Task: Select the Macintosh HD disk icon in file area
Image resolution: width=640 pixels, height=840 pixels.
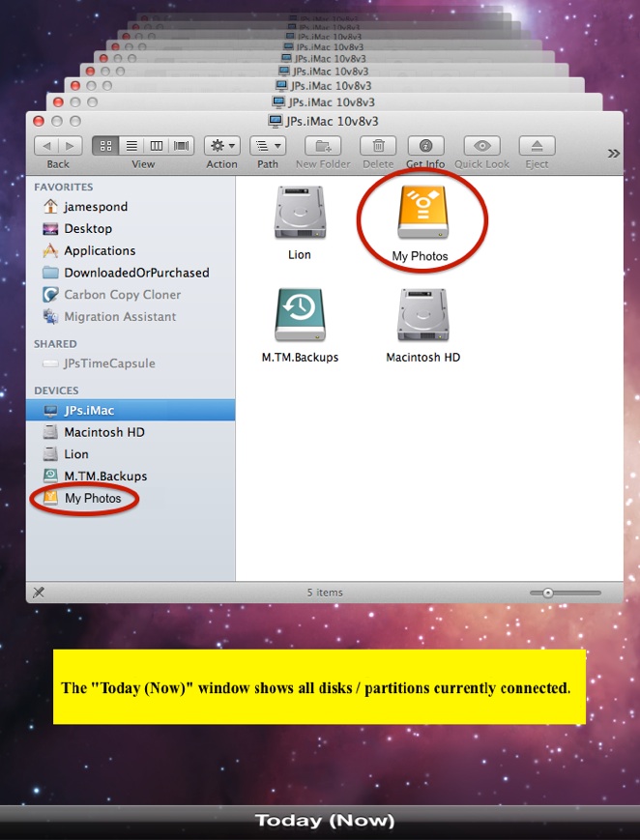Action: [x=422, y=315]
